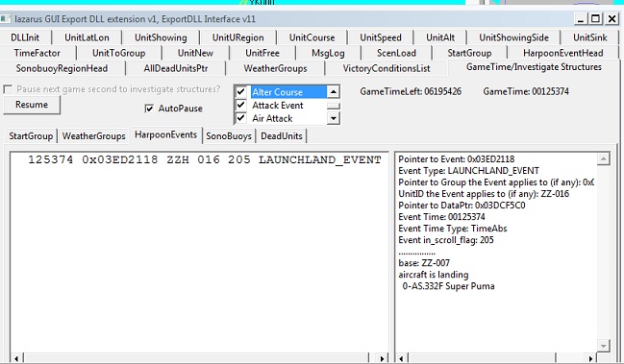Click the lazarus window title bar icon
The image size is (624, 364).
coord(6,18)
